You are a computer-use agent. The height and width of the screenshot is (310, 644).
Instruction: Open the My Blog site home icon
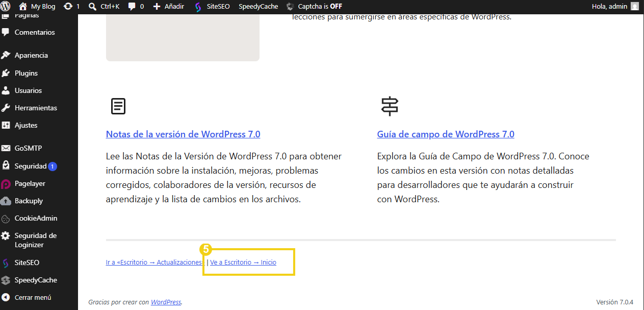(x=22, y=7)
